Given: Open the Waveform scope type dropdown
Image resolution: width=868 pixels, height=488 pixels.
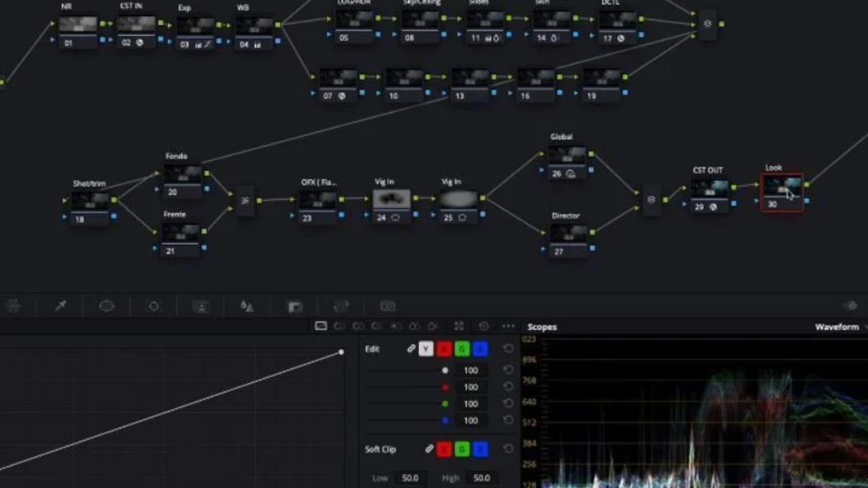Looking at the screenshot, I should pyautogui.click(x=841, y=327).
